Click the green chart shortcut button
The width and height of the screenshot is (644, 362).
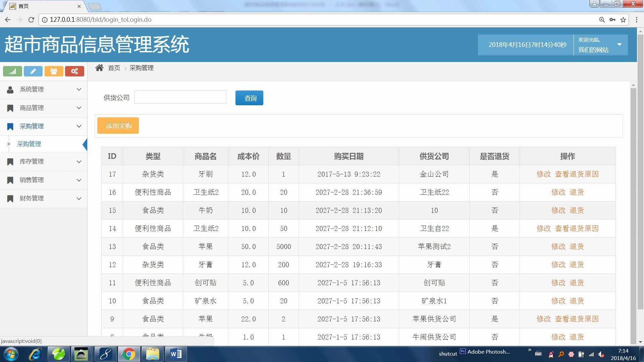click(12, 71)
